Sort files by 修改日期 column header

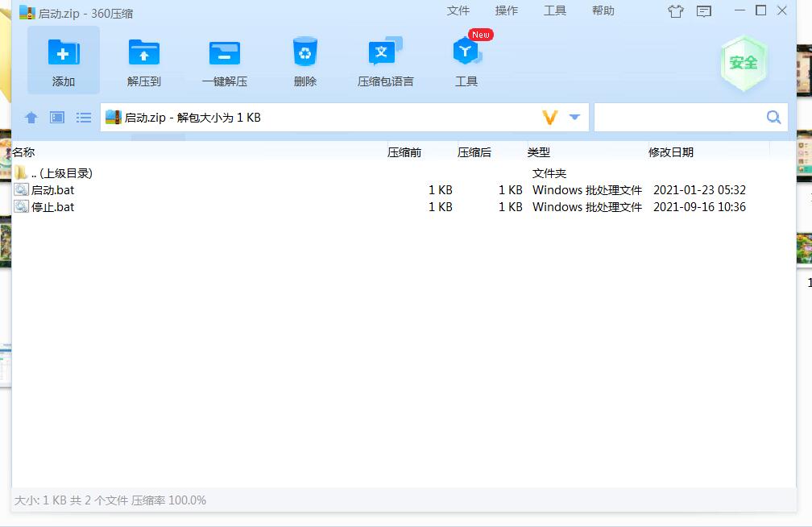[x=671, y=152]
